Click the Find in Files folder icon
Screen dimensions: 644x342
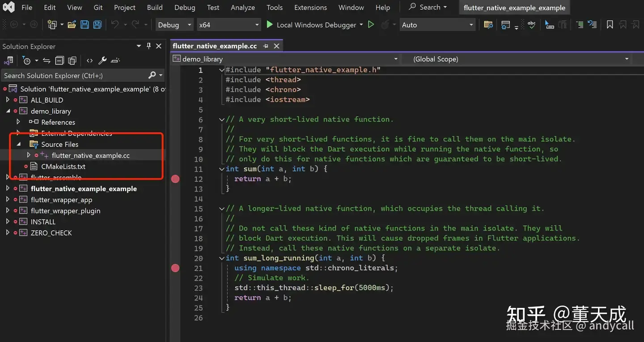pos(488,25)
